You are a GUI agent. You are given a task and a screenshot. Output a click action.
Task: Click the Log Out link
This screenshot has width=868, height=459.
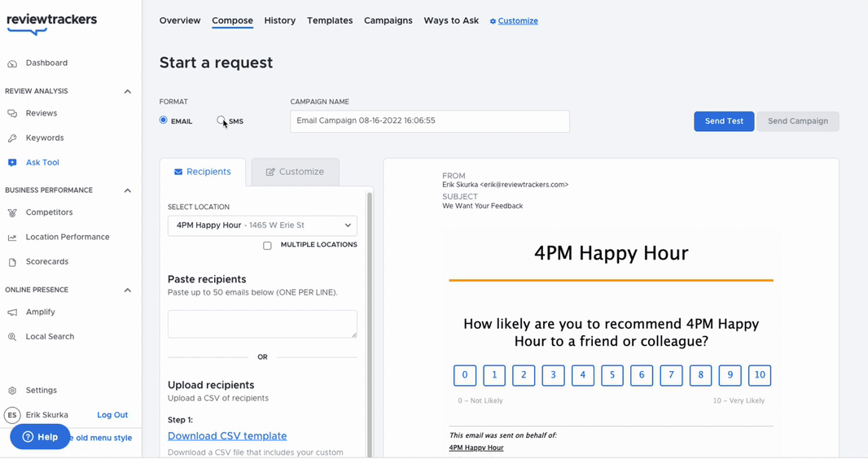tap(112, 415)
